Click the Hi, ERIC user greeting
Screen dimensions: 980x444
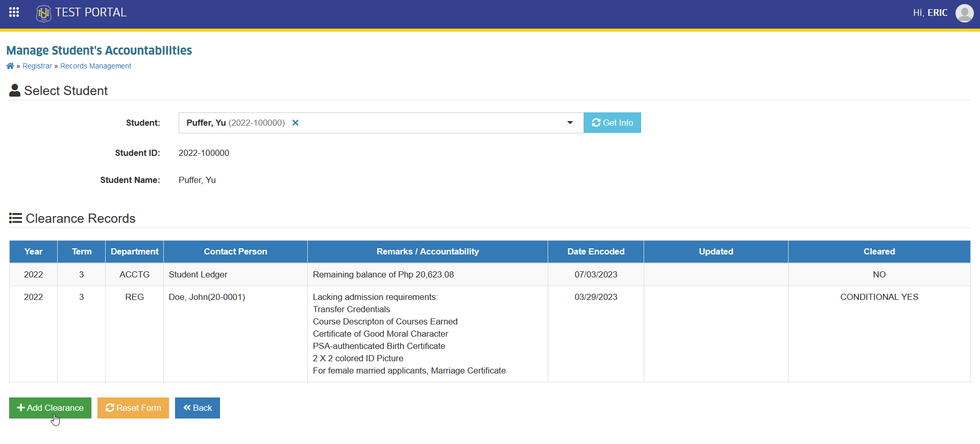(930, 13)
